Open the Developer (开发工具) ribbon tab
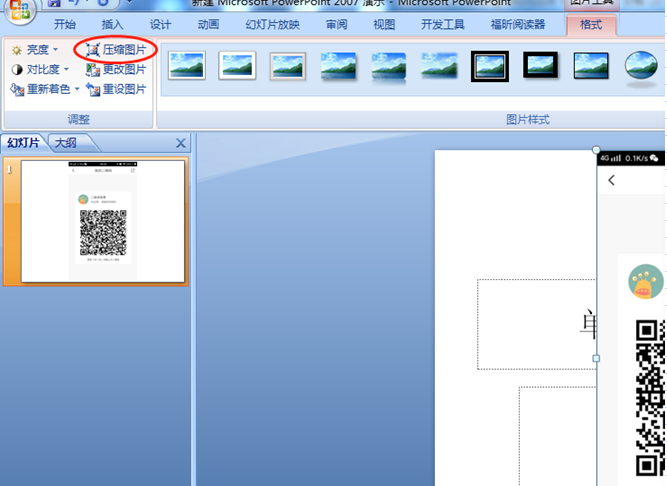Image resolution: width=667 pixels, height=486 pixels. coord(442,25)
